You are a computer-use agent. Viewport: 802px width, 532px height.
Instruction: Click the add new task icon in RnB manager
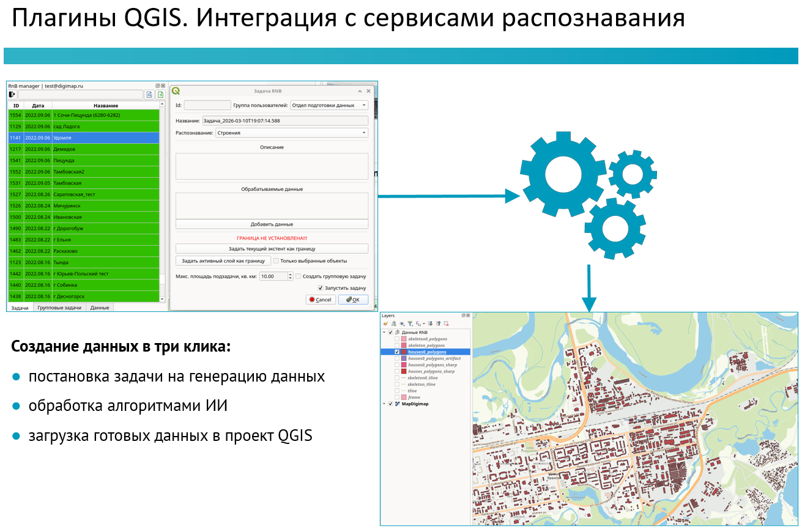click(x=160, y=95)
